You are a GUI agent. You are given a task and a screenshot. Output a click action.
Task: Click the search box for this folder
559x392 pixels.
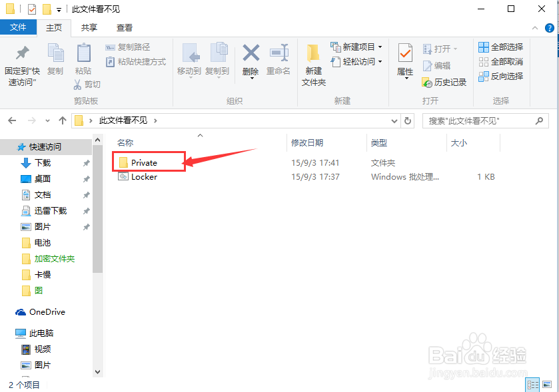click(486, 121)
